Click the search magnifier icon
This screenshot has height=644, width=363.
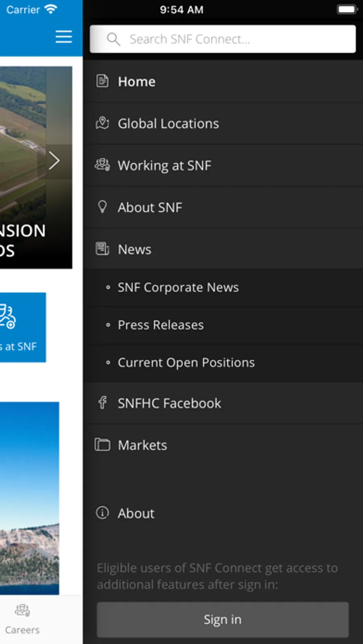pyautogui.click(x=113, y=39)
